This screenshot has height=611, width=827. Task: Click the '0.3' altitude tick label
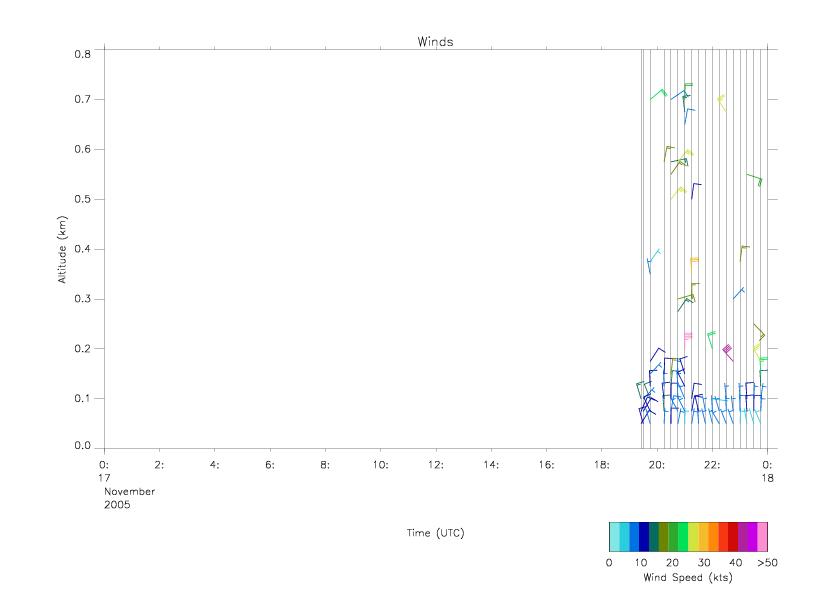[x=82, y=299]
